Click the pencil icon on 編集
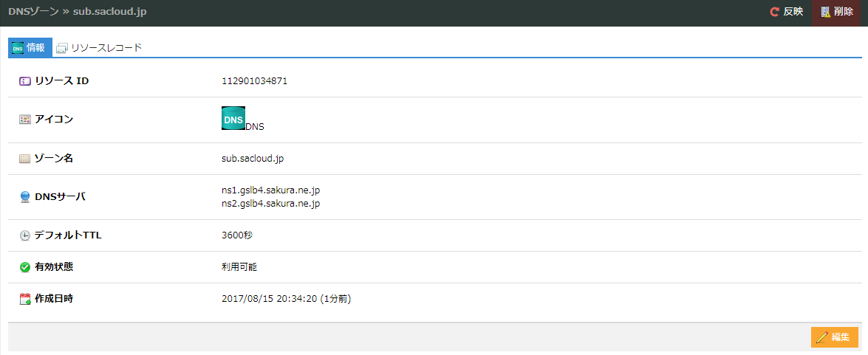 tap(822, 337)
